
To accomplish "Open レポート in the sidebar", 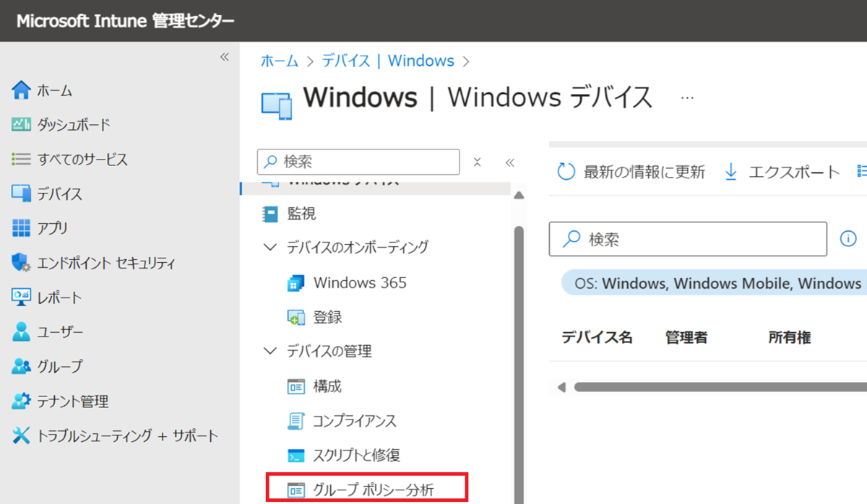I will pyautogui.click(x=48, y=297).
